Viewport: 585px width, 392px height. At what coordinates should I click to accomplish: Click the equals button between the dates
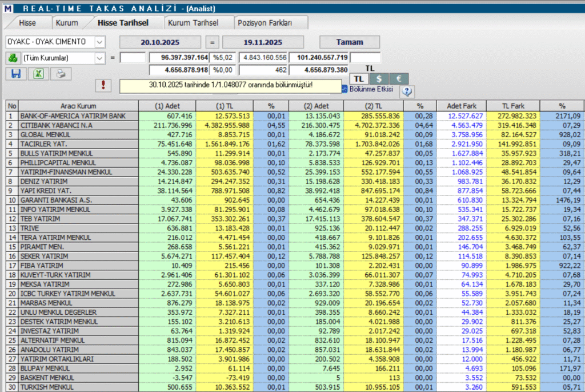211,42
